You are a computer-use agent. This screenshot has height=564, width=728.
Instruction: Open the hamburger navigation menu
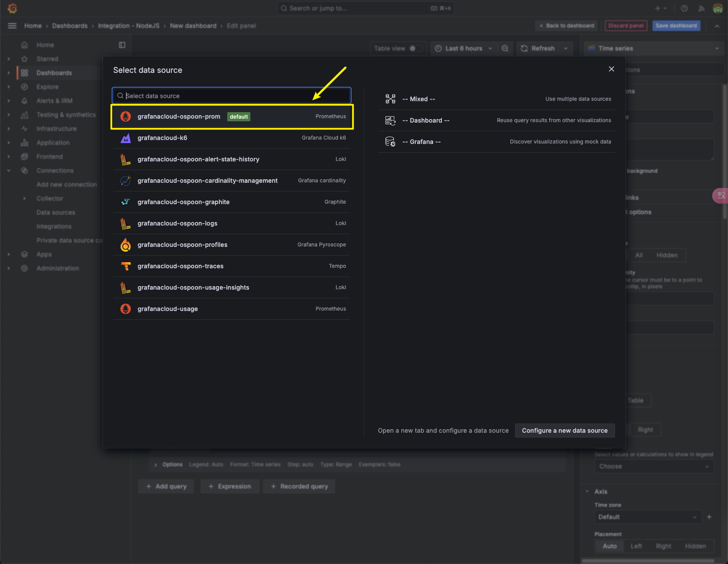coord(12,26)
